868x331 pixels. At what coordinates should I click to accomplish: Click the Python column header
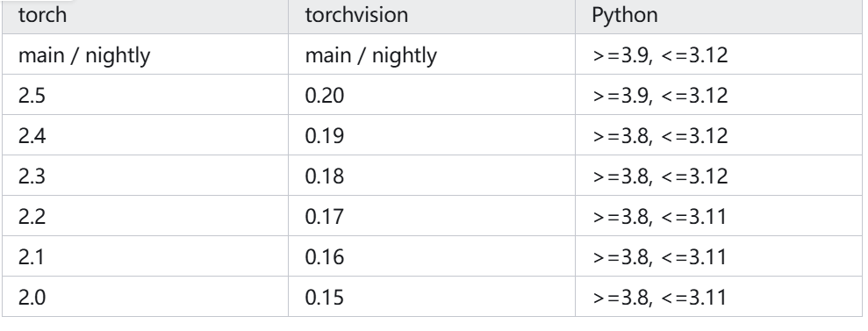tap(719, 15)
